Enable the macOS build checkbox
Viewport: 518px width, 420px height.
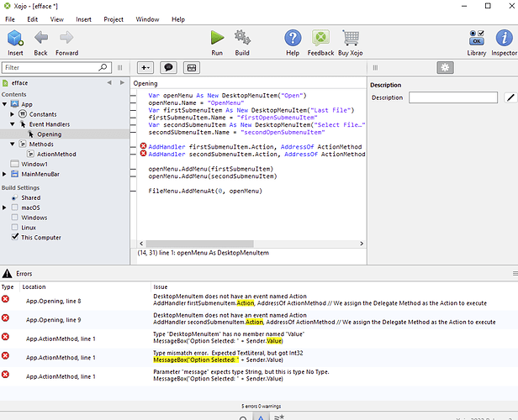(14, 207)
